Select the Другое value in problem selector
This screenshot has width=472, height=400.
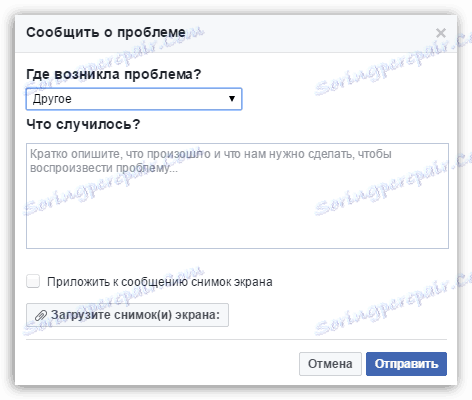point(52,99)
